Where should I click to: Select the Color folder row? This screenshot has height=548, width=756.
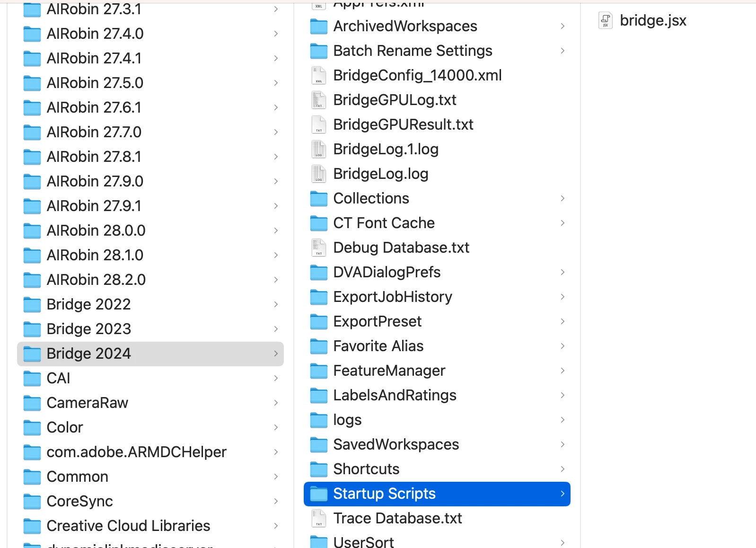coord(150,427)
